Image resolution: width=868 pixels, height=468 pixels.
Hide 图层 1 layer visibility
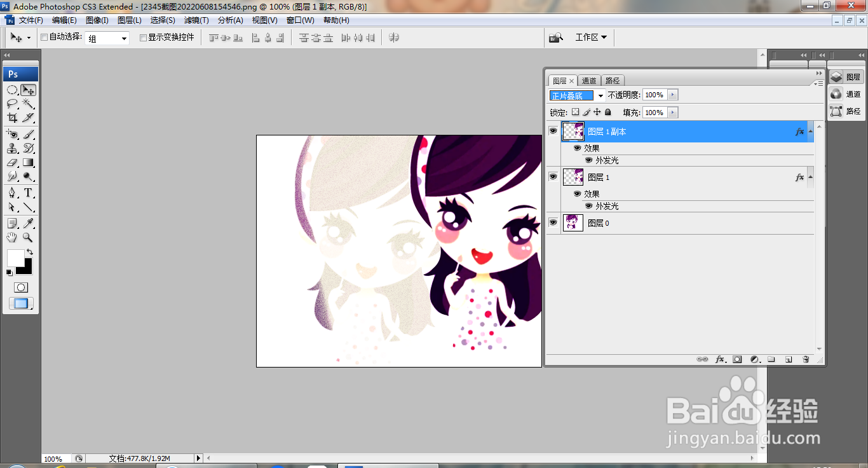[x=553, y=177]
